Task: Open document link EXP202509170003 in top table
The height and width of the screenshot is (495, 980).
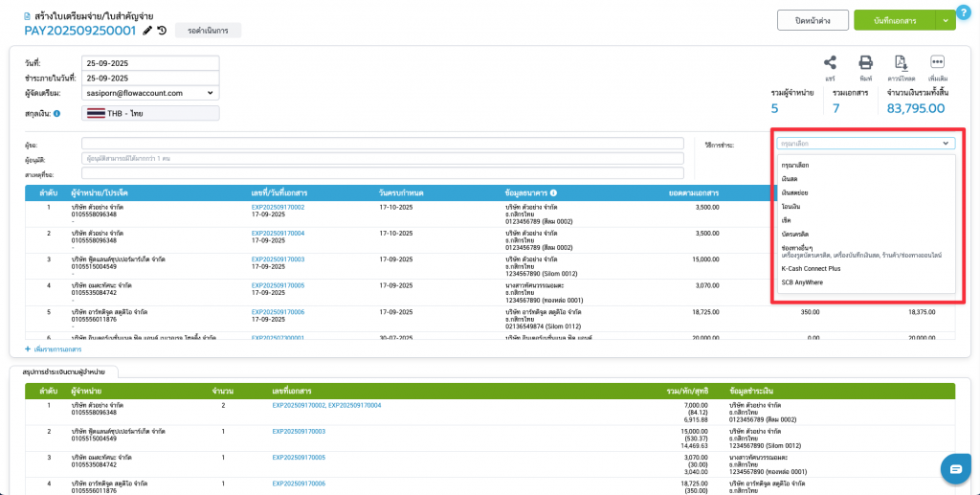Action: 278,259
